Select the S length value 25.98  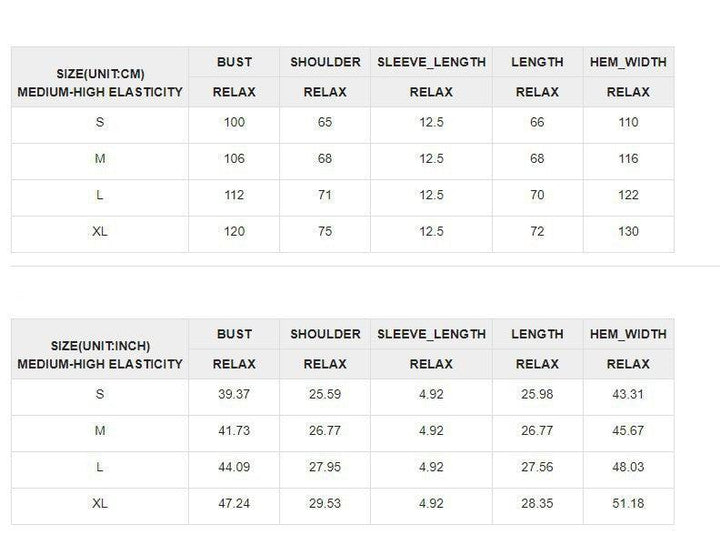(537, 394)
